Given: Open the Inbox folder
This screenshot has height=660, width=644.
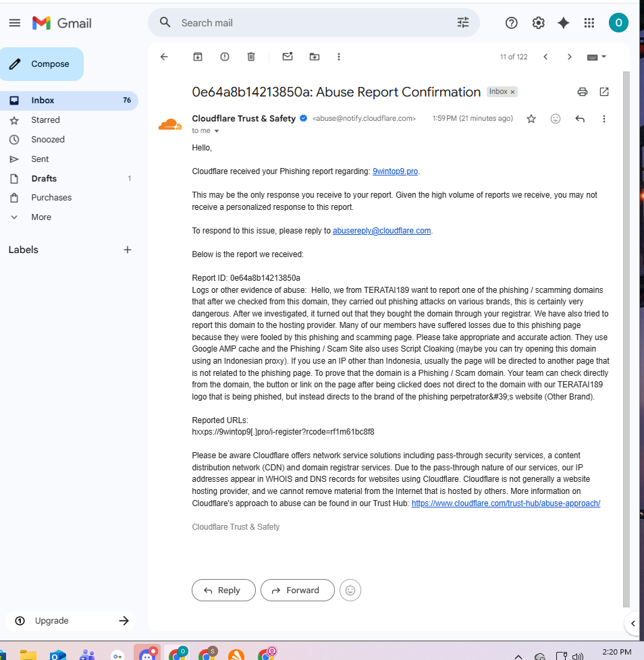Looking at the screenshot, I should (69, 101).
